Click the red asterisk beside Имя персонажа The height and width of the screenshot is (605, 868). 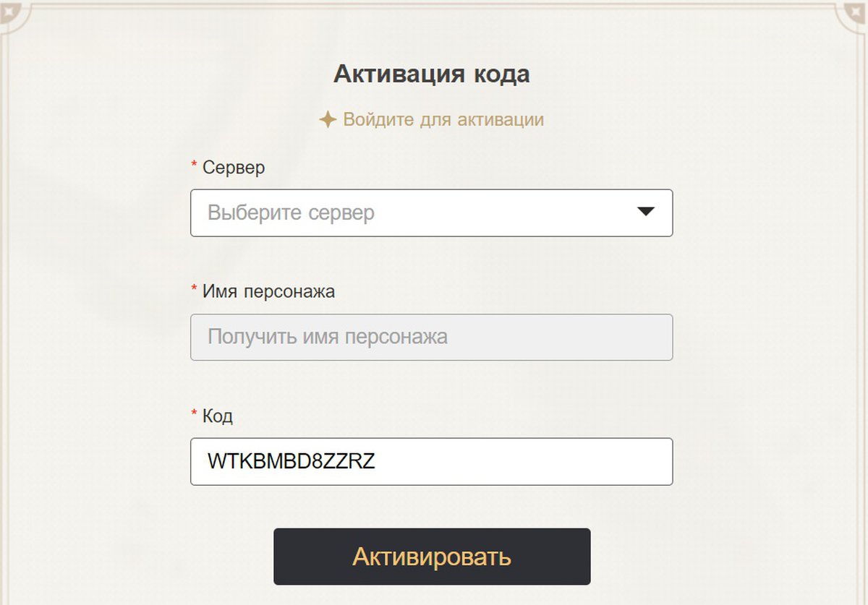194,291
